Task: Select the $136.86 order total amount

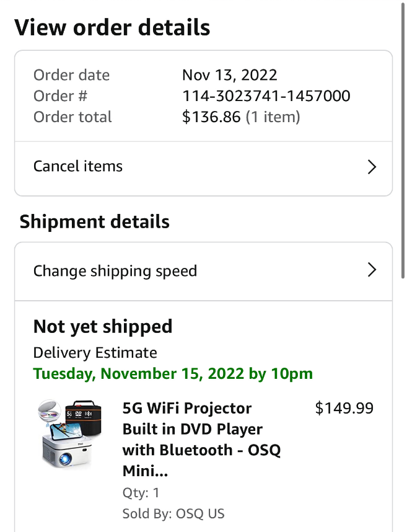Action: (x=211, y=117)
